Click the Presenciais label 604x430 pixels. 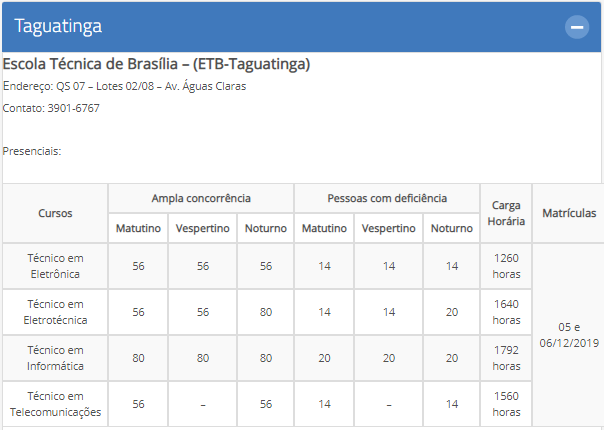coord(32,151)
